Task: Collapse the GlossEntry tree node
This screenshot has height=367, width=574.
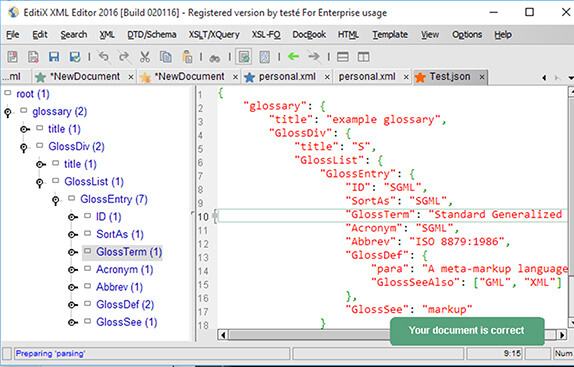Action: pyautogui.click(x=55, y=201)
